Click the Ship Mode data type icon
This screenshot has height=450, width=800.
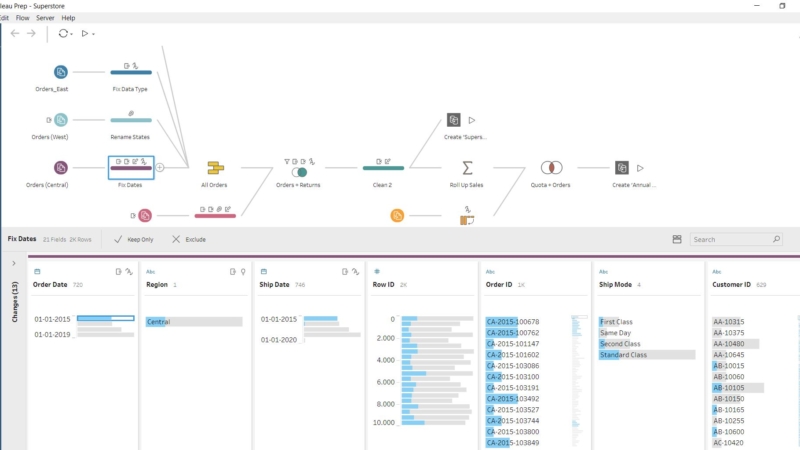tap(604, 272)
